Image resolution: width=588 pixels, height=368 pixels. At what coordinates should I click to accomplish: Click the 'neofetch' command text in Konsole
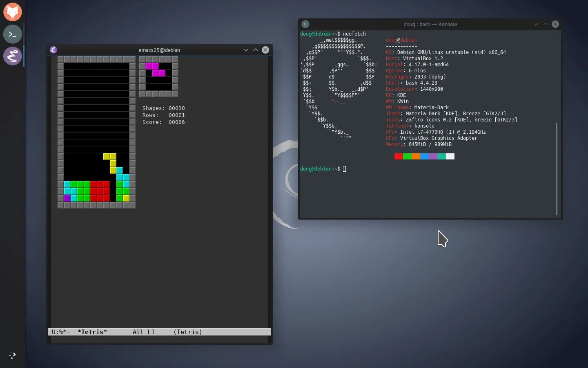[354, 34]
